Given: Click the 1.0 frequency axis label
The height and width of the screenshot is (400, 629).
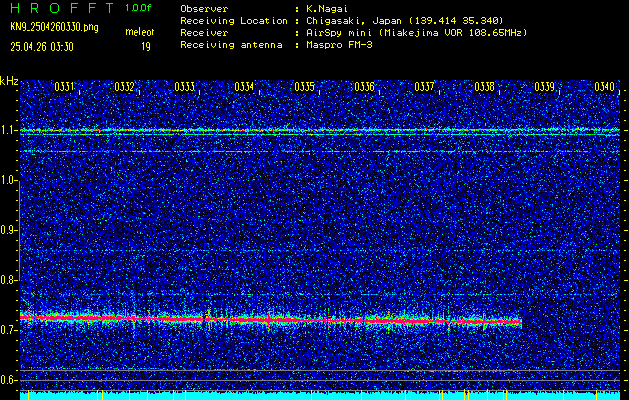Looking at the screenshot, I should point(8,181).
